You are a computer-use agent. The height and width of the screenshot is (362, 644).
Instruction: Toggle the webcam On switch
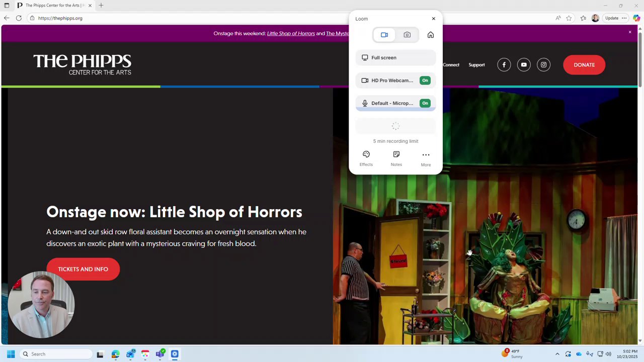pyautogui.click(x=425, y=80)
